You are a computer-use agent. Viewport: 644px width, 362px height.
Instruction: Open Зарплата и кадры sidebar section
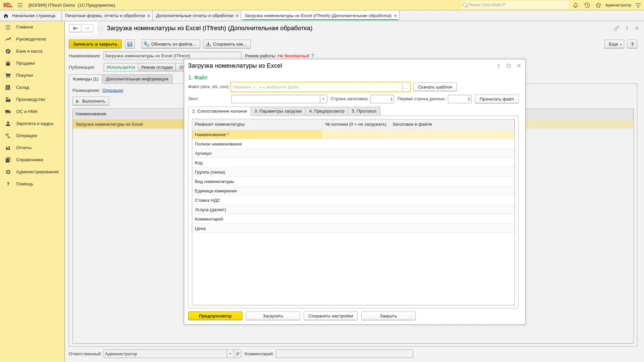(34, 124)
